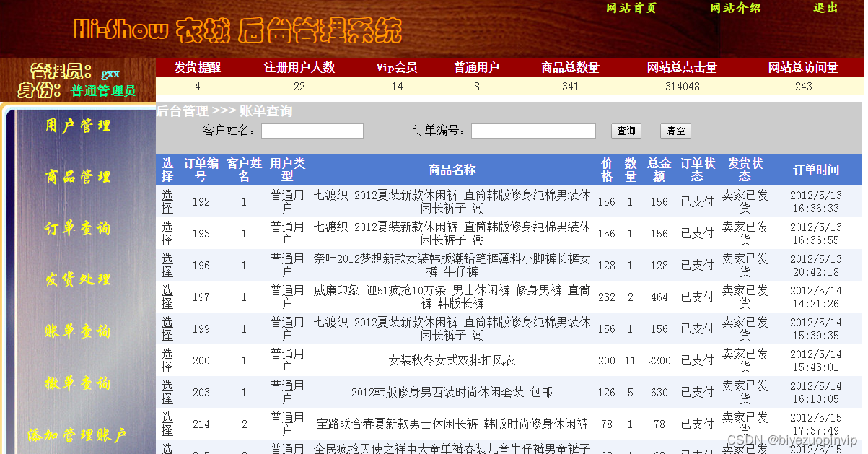The height and width of the screenshot is (454, 868).
Task: Click breadcrumb 后台管理 >>> 账单查询
Action: tap(224, 112)
